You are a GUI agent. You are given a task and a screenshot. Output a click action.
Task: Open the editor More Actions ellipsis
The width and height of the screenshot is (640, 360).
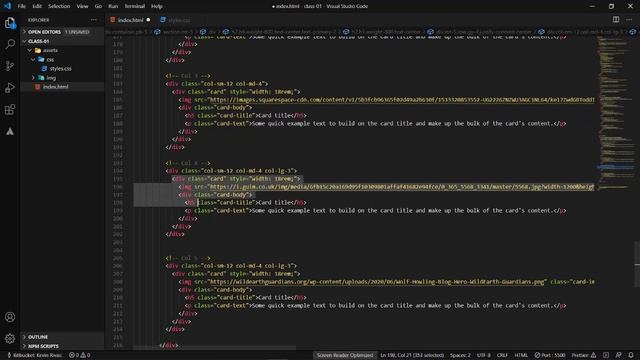point(629,20)
